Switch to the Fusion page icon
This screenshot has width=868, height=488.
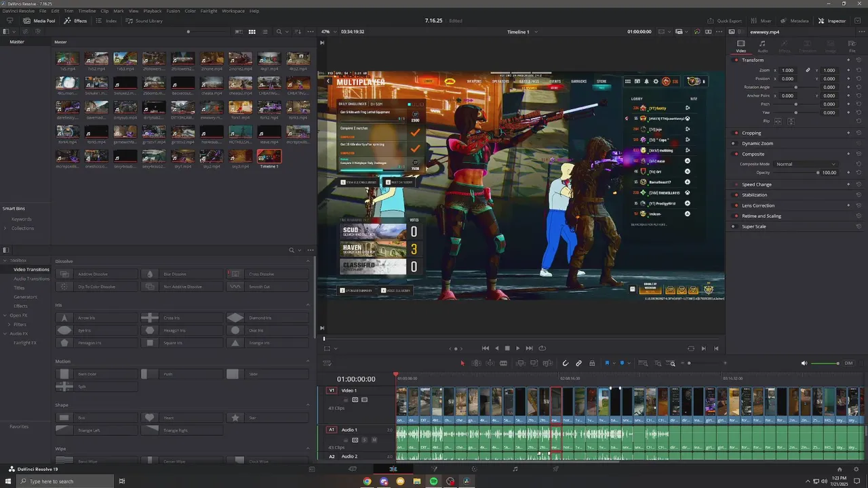coord(434,469)
